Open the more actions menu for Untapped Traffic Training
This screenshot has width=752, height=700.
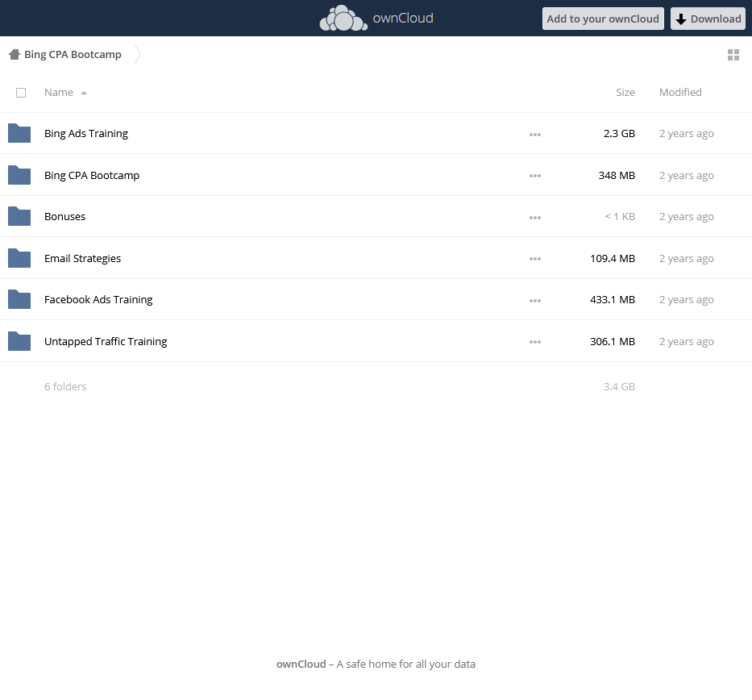(535, 342)
